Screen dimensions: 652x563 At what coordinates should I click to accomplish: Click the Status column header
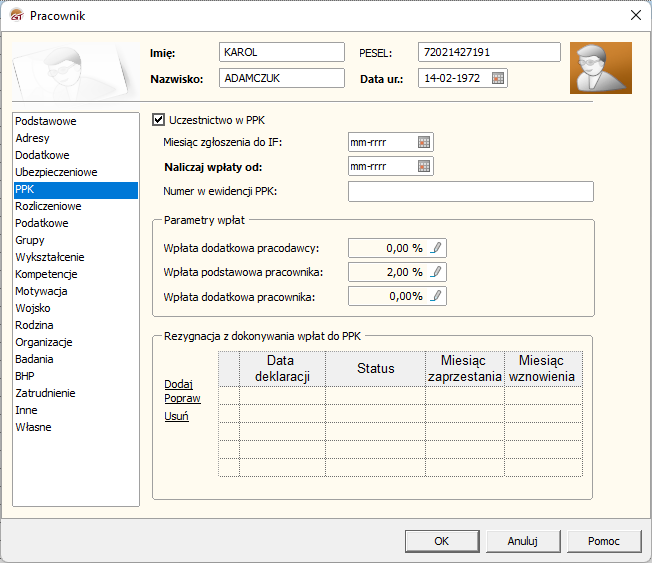click(x=375, y=368)
